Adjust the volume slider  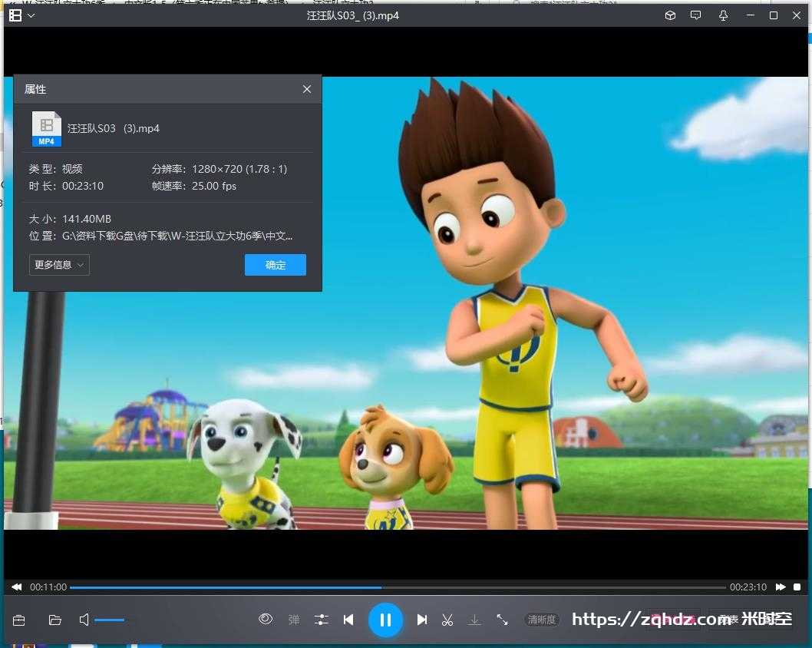click(x=109, y=620)
